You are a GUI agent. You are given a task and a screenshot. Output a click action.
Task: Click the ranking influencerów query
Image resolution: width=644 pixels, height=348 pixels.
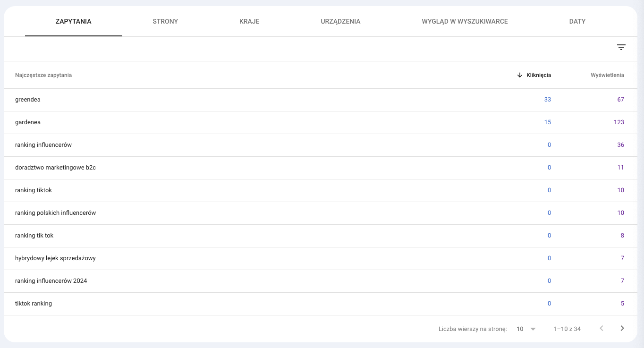(x=43, y=145)
